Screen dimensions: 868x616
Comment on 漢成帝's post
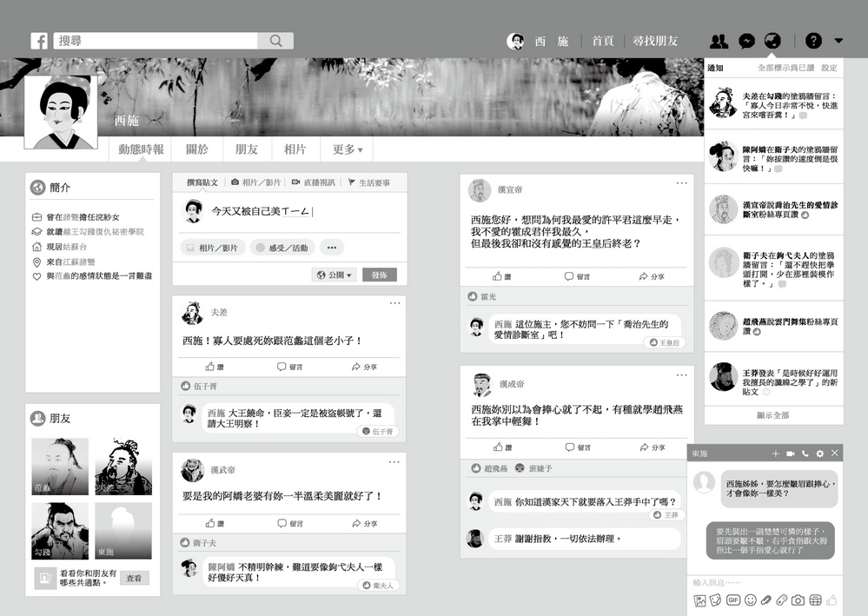(x=578, y=447)
